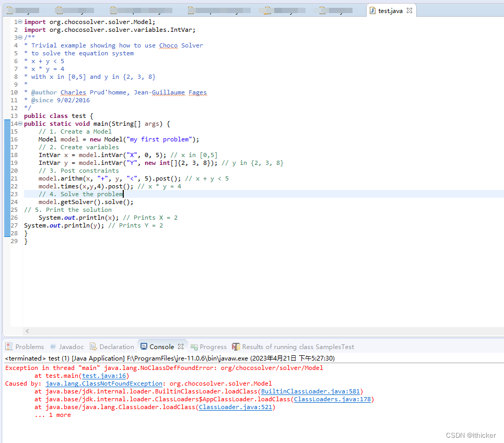Viewport: 504px width, 443px height.
Task: Click 'IntVar y = model.intVar' line
Action: pyautogui.click(x=161, y=163)
